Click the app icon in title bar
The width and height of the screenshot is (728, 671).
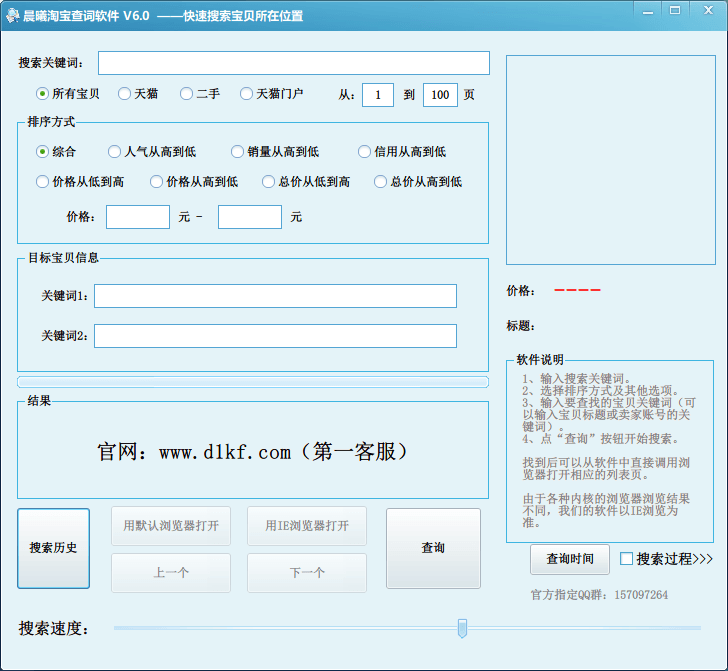[12, 16]
